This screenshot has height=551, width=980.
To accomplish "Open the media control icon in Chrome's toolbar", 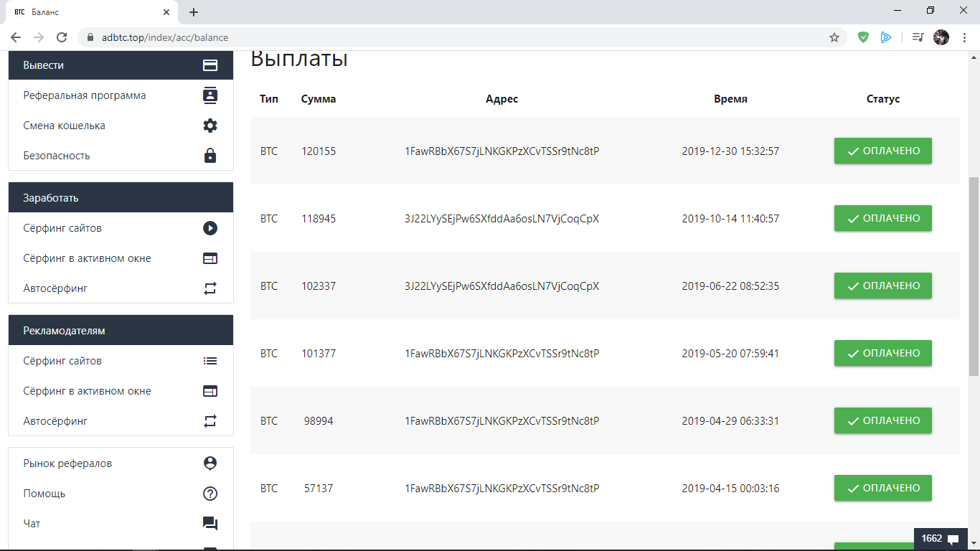I will pos(918,37).
